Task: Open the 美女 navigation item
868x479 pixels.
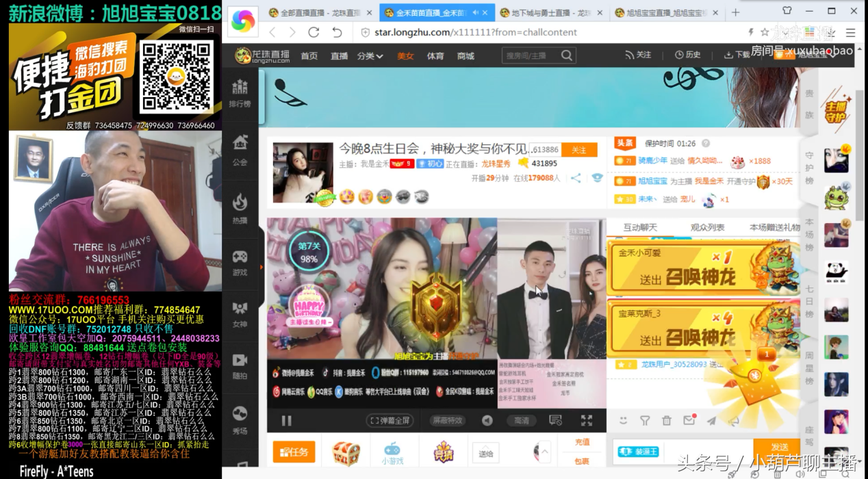Action: [x=406, y=55]
